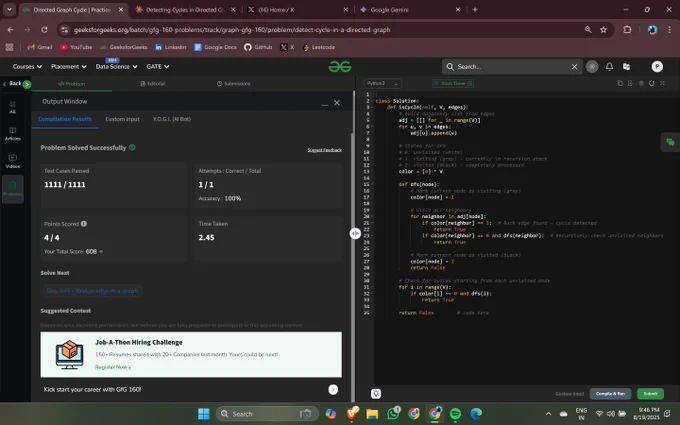Click the green Submit button
The image size is (680, 425).
pos(650,394)
